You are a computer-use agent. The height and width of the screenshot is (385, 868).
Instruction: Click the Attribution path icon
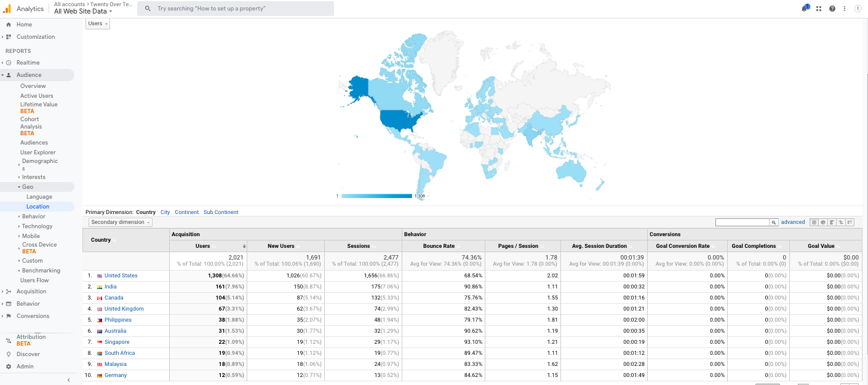click(9, 340)
